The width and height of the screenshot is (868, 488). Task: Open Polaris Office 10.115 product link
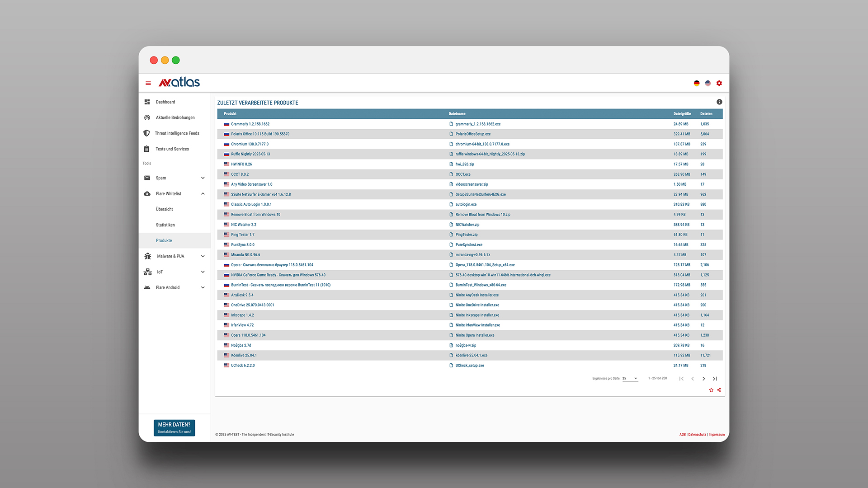point(260,134)
